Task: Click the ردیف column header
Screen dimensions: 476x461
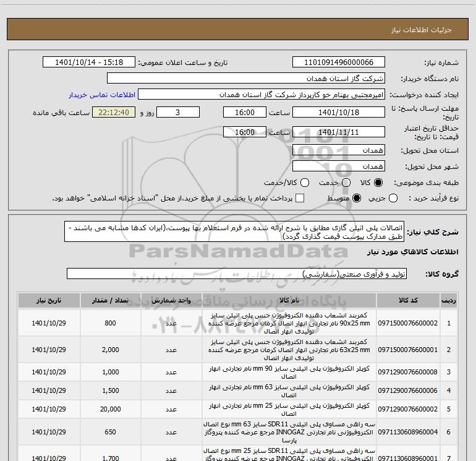Action: (449, 300)
